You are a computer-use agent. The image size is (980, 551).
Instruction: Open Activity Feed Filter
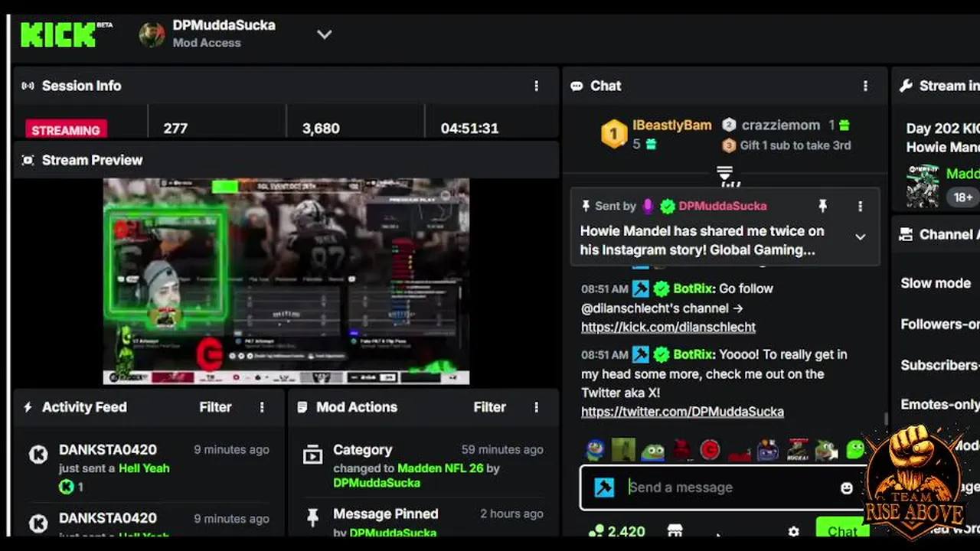point(215,407)
